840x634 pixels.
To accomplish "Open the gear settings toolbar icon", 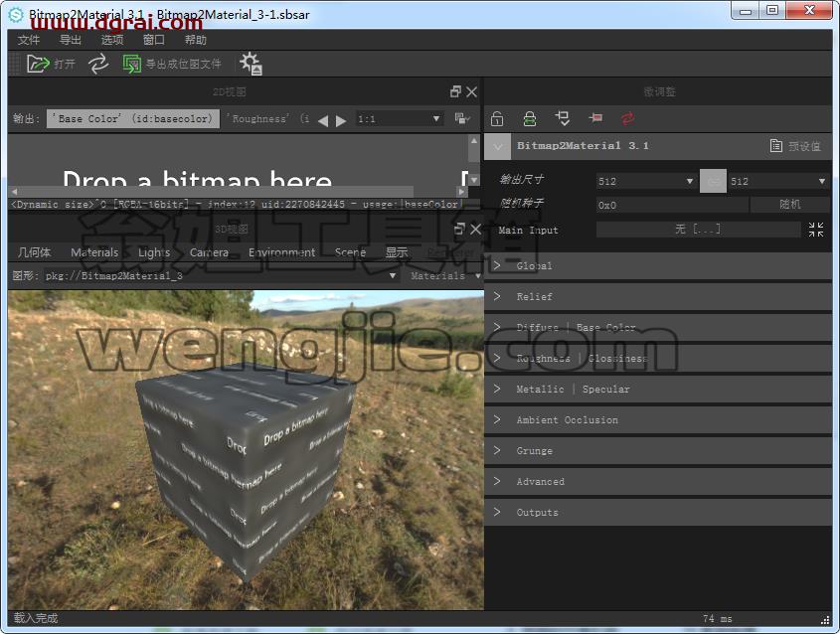I will [251, 64].
